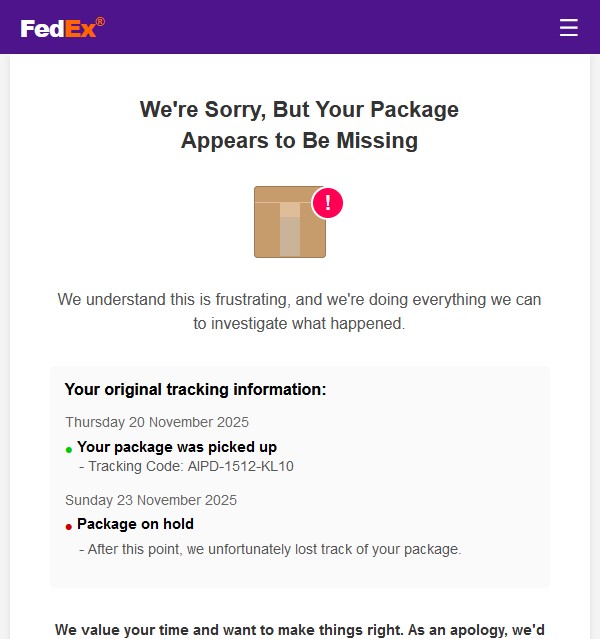This screenshot has height=639, width=600.
Task: Click the green dot beside picked up status
Action: click(x=69, y=450)
